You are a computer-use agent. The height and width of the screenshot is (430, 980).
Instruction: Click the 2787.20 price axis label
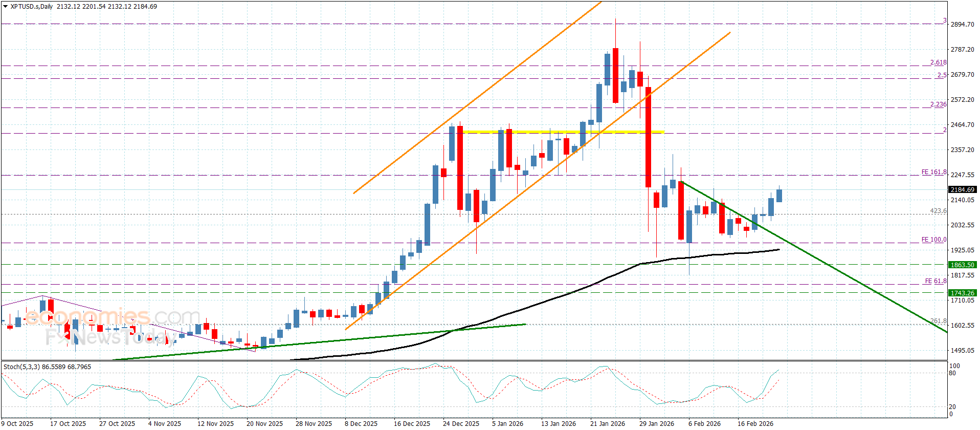click(962, 49)
